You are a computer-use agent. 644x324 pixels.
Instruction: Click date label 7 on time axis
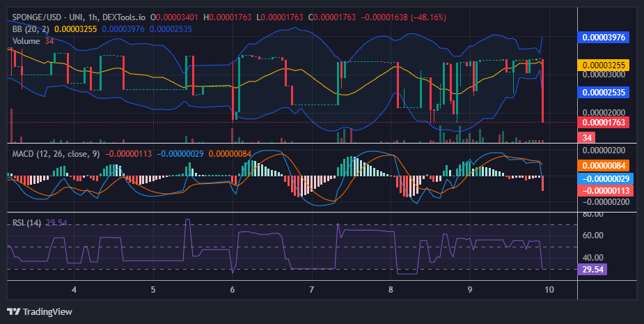[311, 289]
